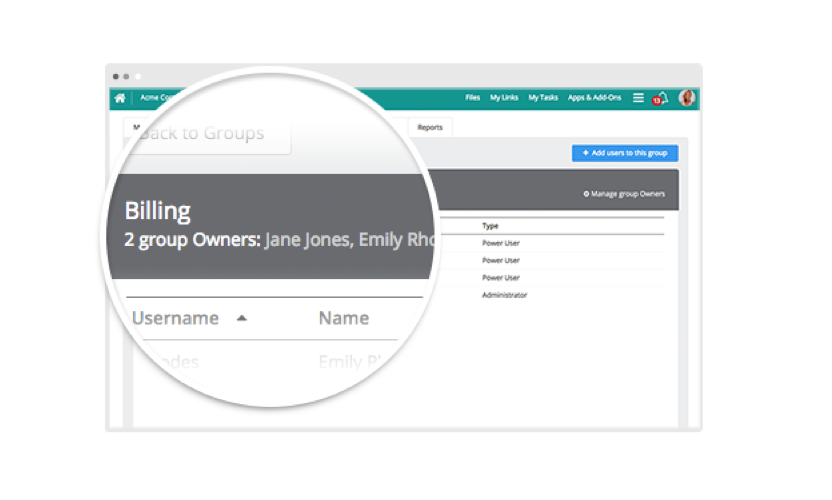Select the first Power User row

(x=500, y=243)
